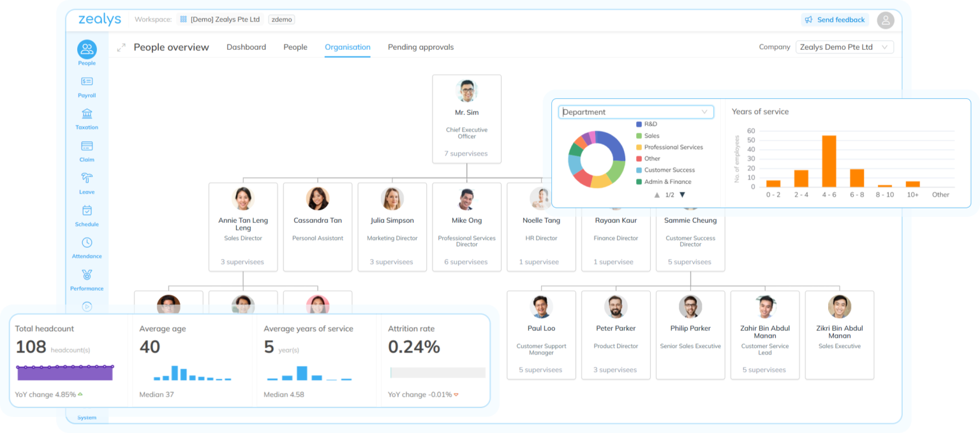The image size is (980, 433).
Task: Click Zikri Bin Abdul Manan's photo
Action: [x=840, y=307]
